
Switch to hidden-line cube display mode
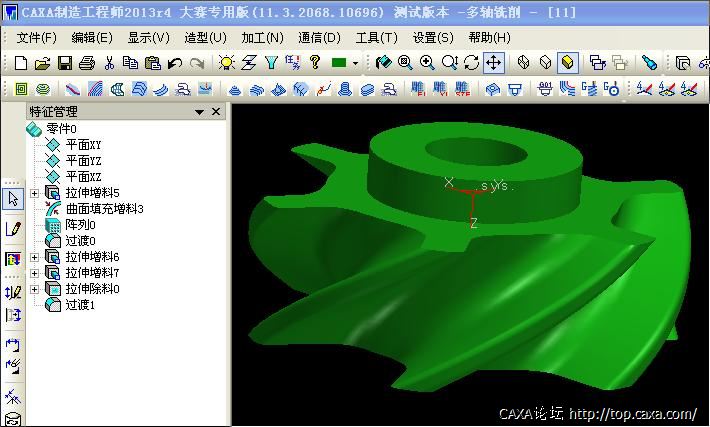coord(546,62)
